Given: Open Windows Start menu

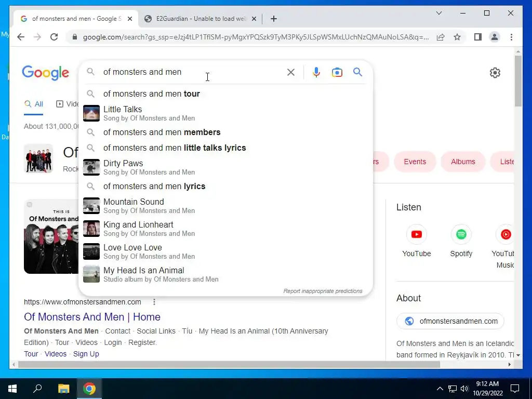Looking at the screenshot, I should (x=12, y=389).
